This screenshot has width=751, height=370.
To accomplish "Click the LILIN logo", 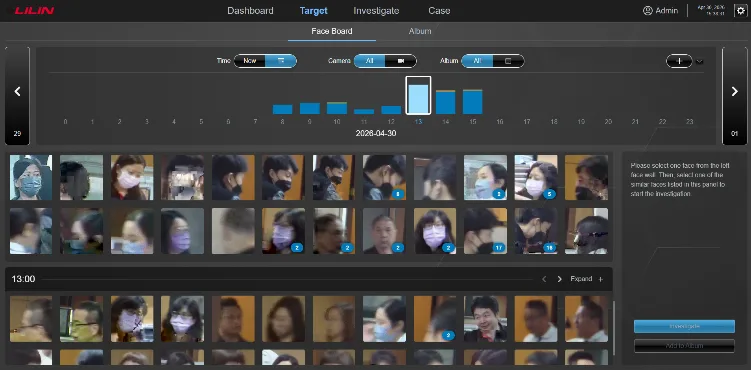I will [x=34, y=11].
